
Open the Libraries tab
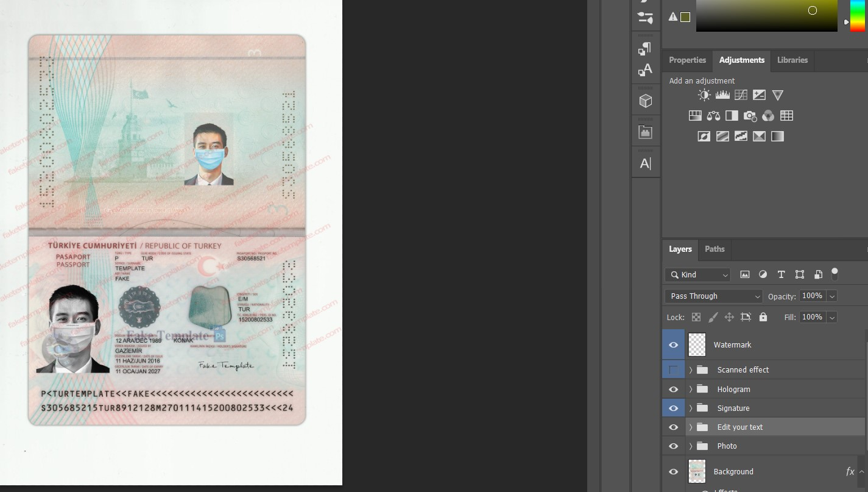pos(792,60)
